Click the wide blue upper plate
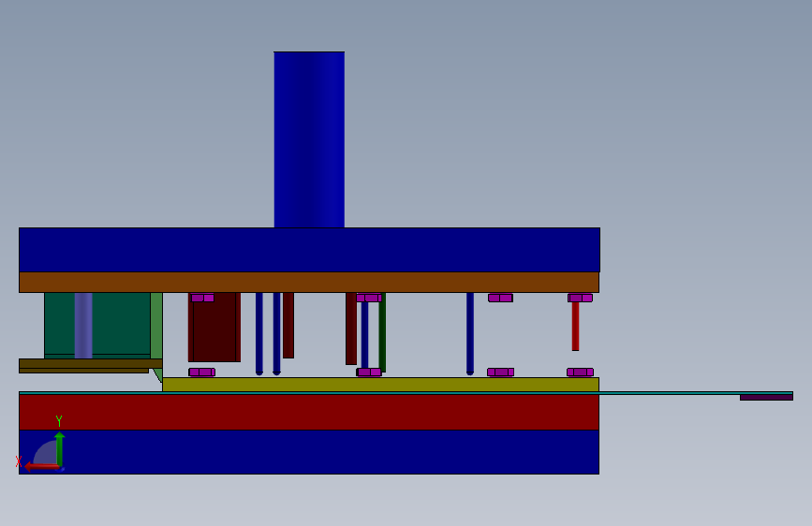This screenshot has width=812, height=526. (x=309, y=250)
